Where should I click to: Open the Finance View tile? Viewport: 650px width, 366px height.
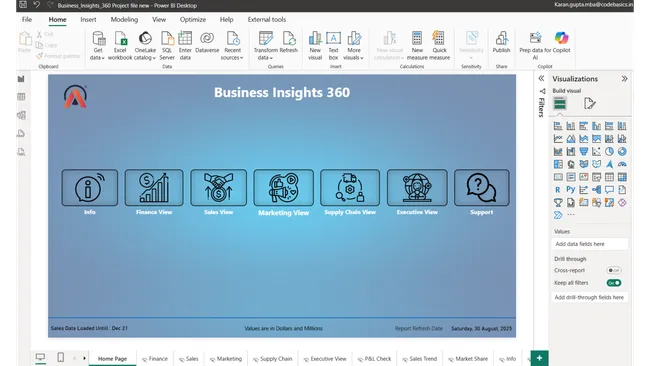(154, 188)
